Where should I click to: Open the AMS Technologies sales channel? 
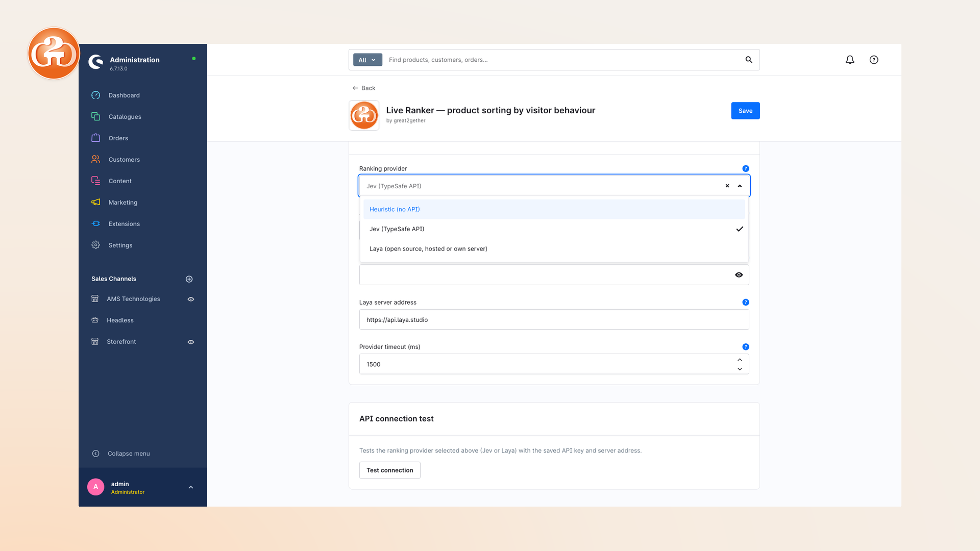click(x=133, y=299)
